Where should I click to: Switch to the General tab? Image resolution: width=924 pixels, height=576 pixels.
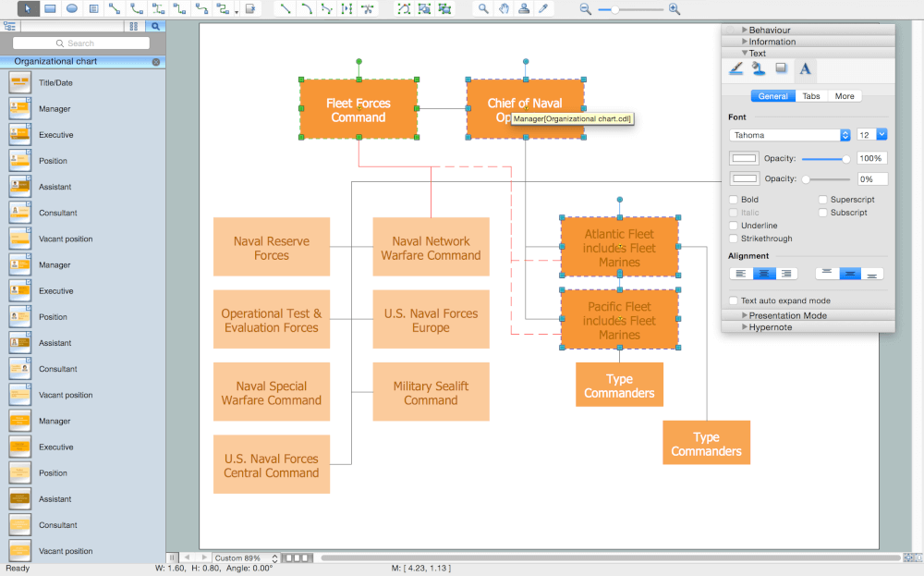(x=773, y=96)
